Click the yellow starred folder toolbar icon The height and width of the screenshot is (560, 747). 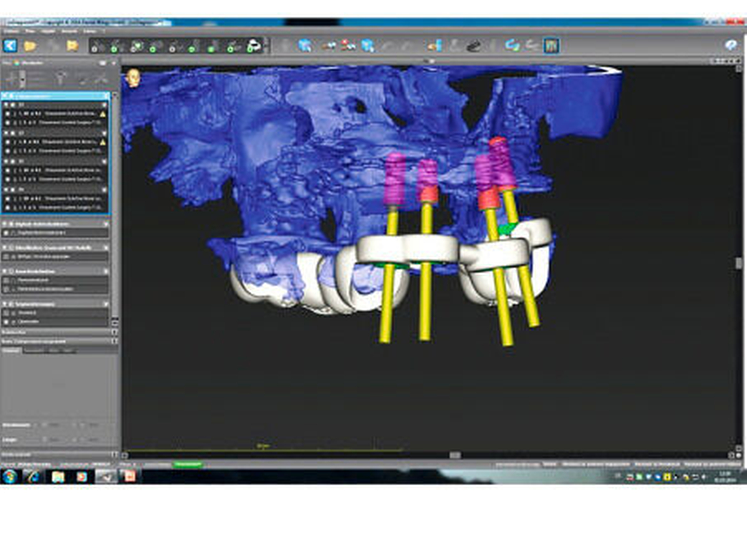[x=72, y=46]
